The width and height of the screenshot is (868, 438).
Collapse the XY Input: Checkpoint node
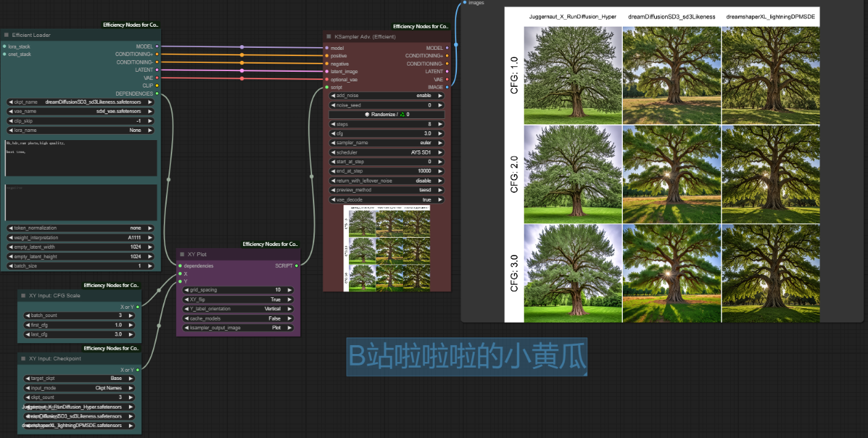[x=23, y=358]
